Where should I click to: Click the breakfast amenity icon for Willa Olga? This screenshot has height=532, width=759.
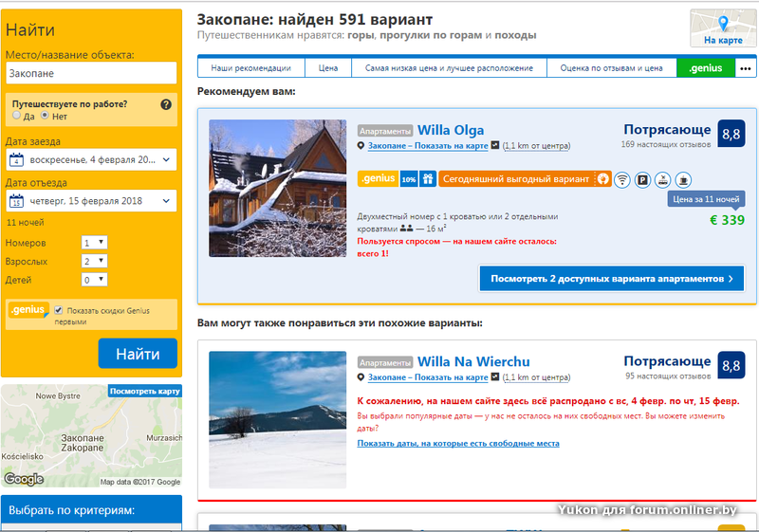(x=683, y=180)
